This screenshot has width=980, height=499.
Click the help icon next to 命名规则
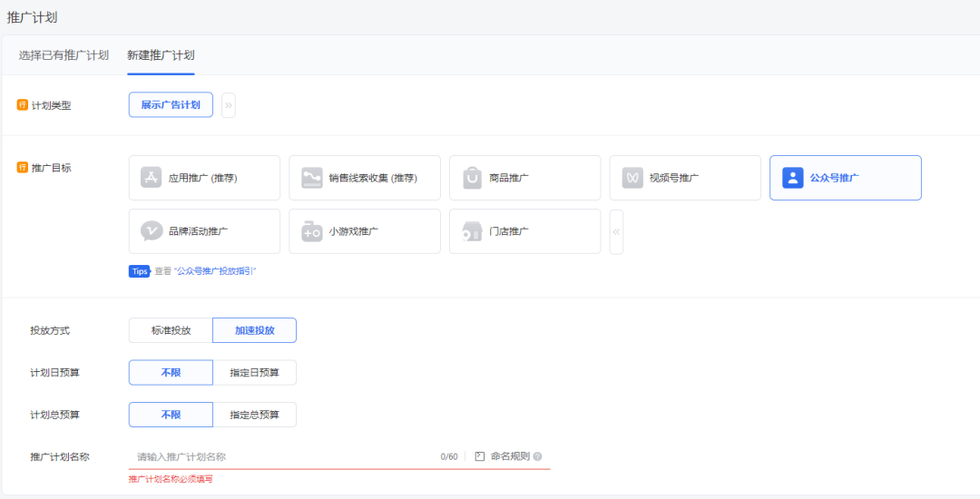click(x=537, y=456)
